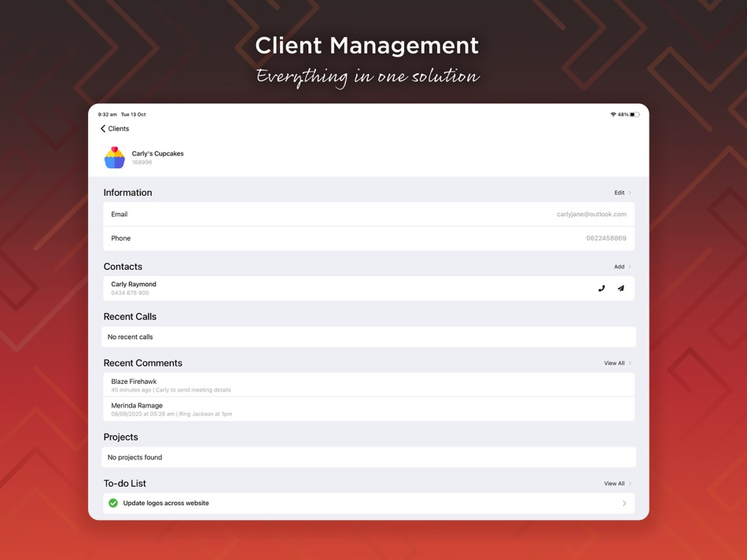Select the phone number 0622458869
This screenshot has height=560, width=747.
tap(606, 238)
